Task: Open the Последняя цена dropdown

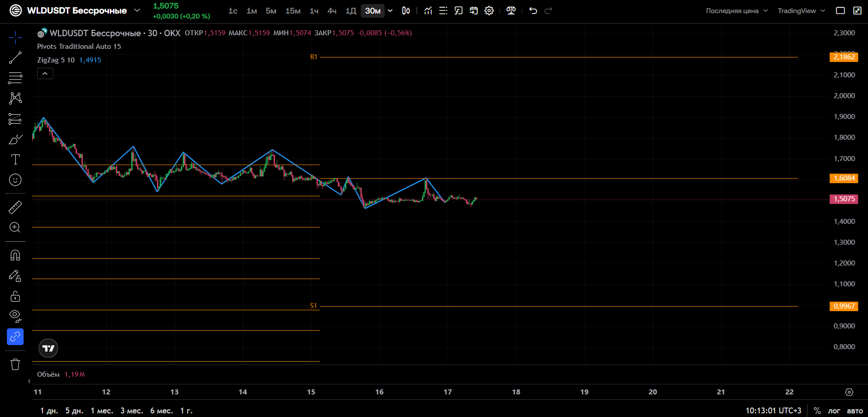Action: (x=737, y=11)
